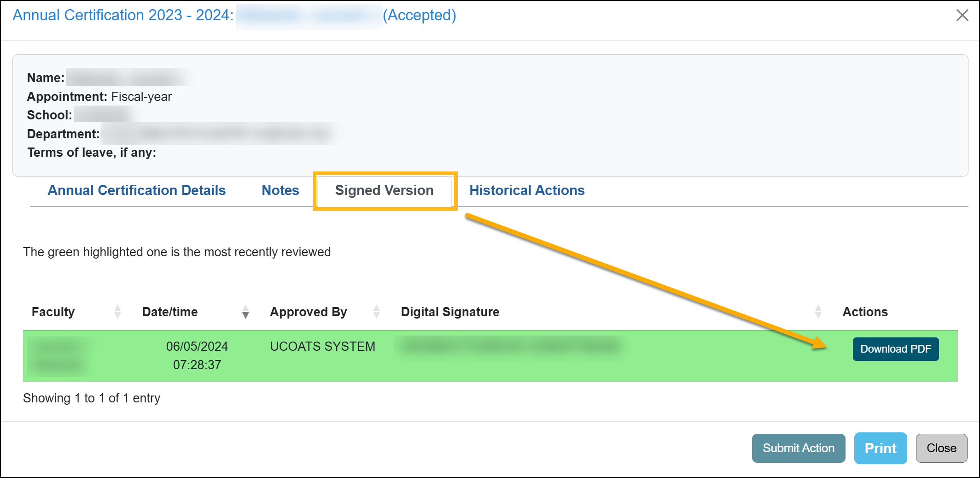This screenshot has height=478, width=980.
Task: Select the Signed Version tab
Action: (x=384, y=190)
